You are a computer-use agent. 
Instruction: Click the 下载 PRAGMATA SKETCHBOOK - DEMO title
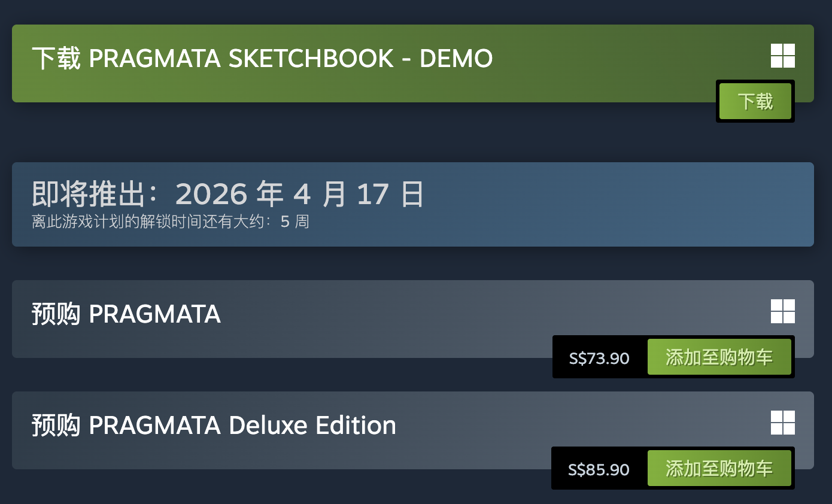coord(262,59)
